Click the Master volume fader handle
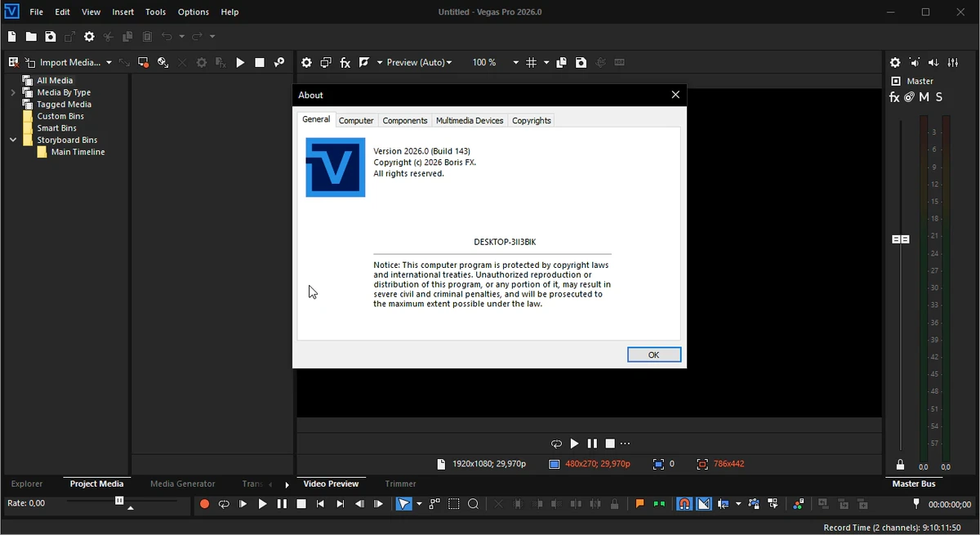 pyautogui.click(x=901, y=239)
